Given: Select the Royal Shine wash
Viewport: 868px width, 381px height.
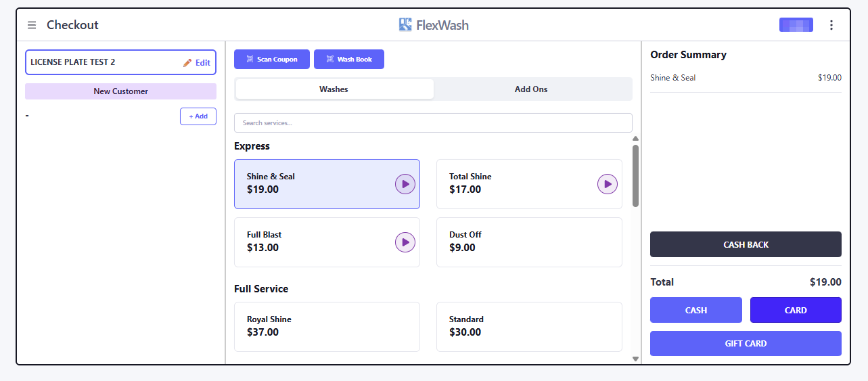Looking at the screenshot, I should click(x=327, y=327).
